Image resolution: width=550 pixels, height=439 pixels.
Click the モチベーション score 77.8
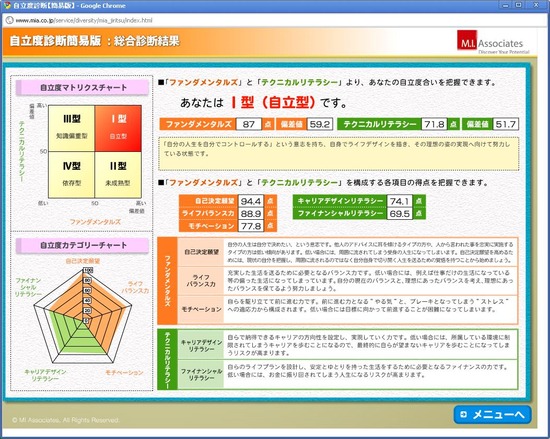click(251, 226)
